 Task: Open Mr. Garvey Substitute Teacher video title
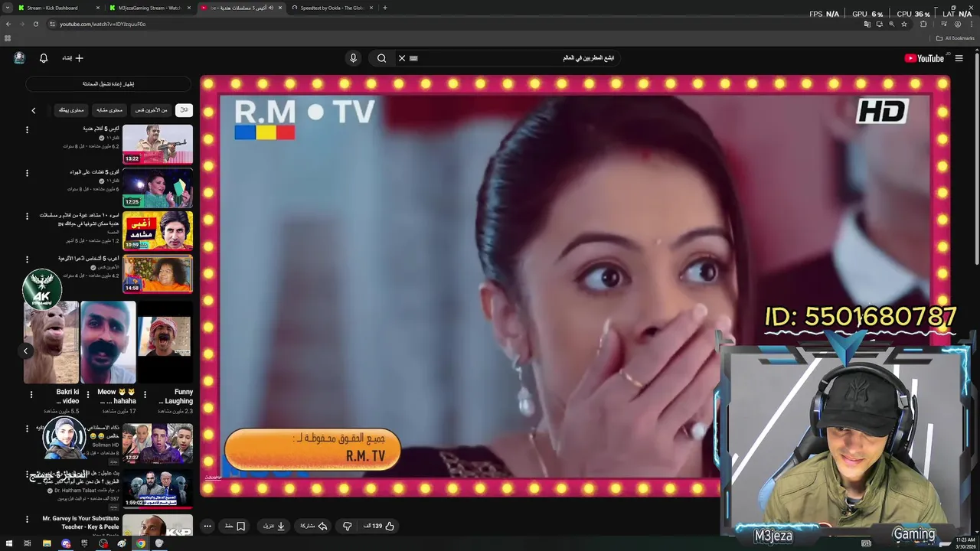(81, 523)
